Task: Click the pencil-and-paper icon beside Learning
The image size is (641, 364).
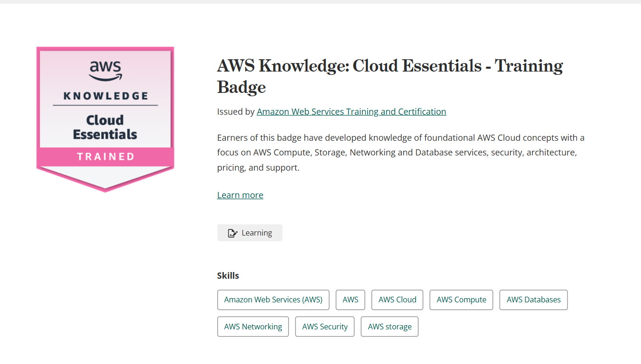Action: pos(232,233)
